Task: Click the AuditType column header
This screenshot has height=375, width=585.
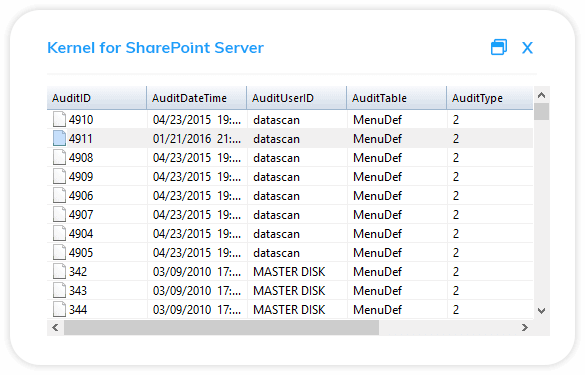Action: (x=490, y=98)
